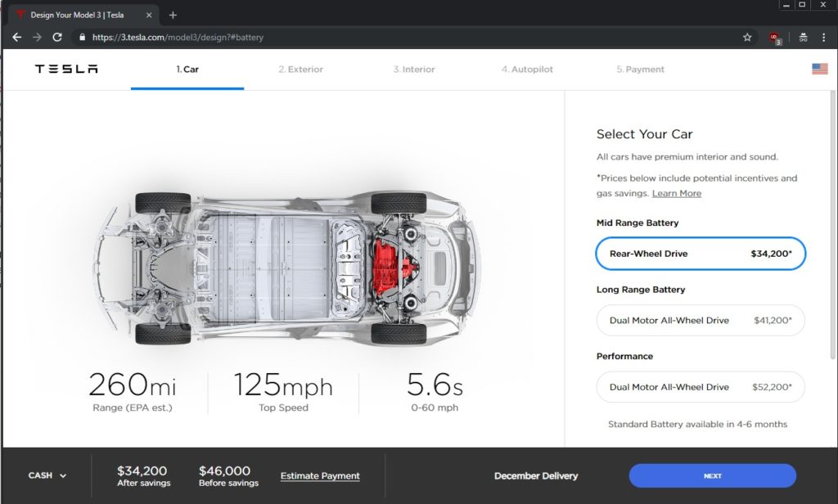Click the Tesla logo
Screen dimensions: 838x504
point(66,69)
